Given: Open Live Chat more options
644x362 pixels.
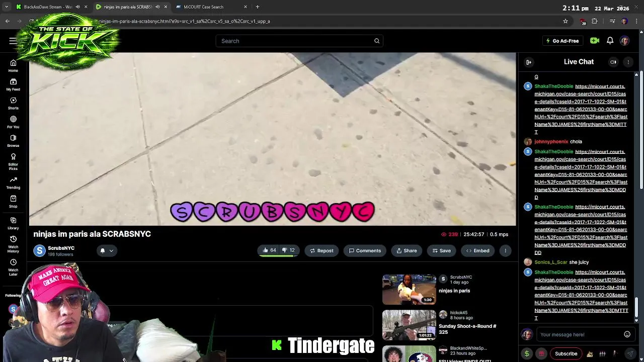Looking at the screenshot, I should pyautogui.click(x=628, y=62).
